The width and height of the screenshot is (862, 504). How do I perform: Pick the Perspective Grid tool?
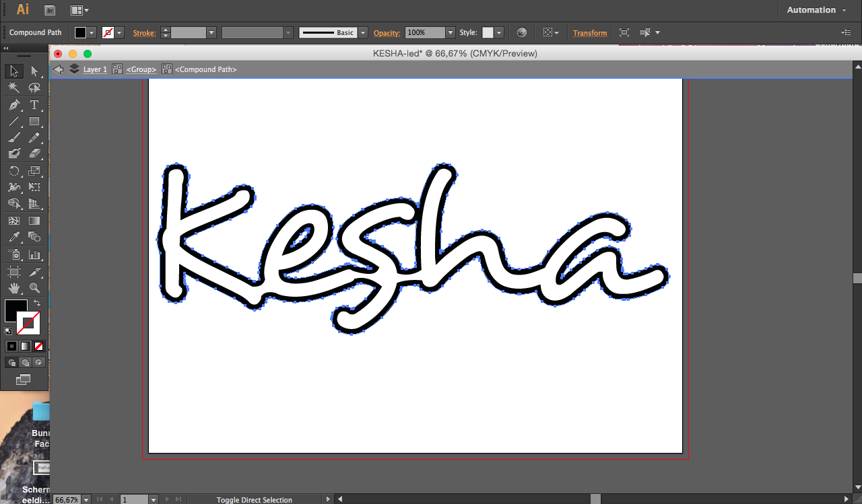(x=34, y=203)
